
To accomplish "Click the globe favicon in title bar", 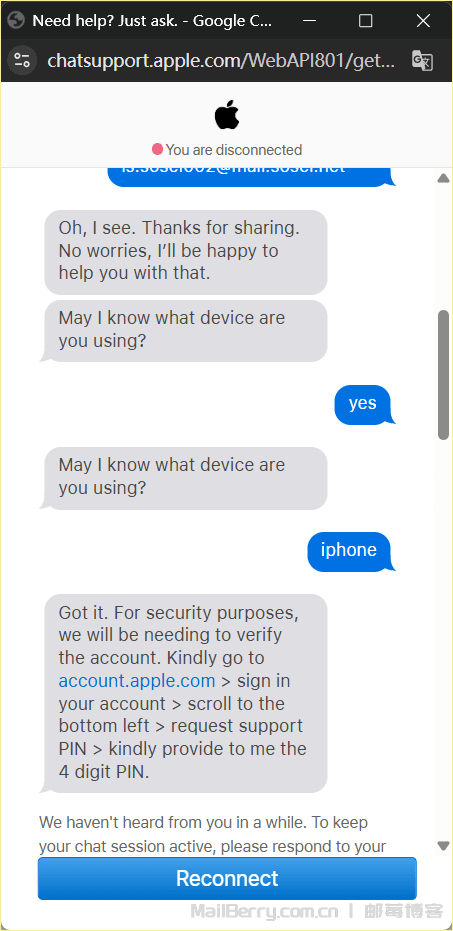I will 16,21.
